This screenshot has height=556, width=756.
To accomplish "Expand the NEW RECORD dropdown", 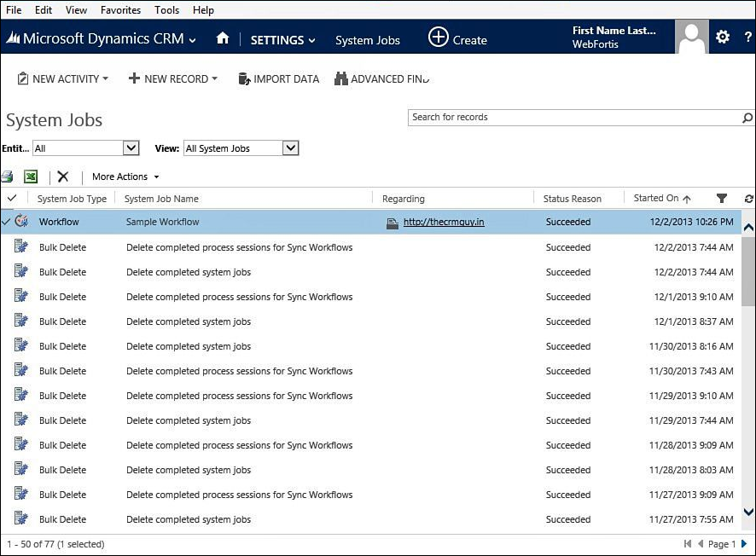I will (214, 78).
